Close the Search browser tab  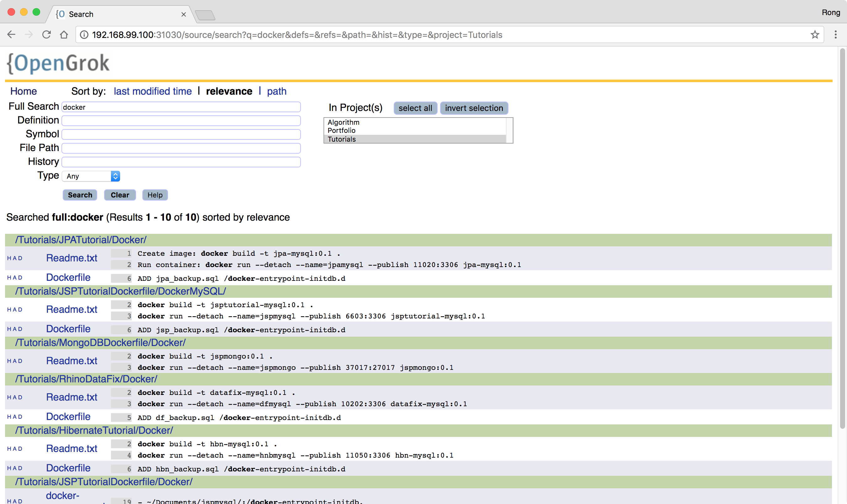183,14
